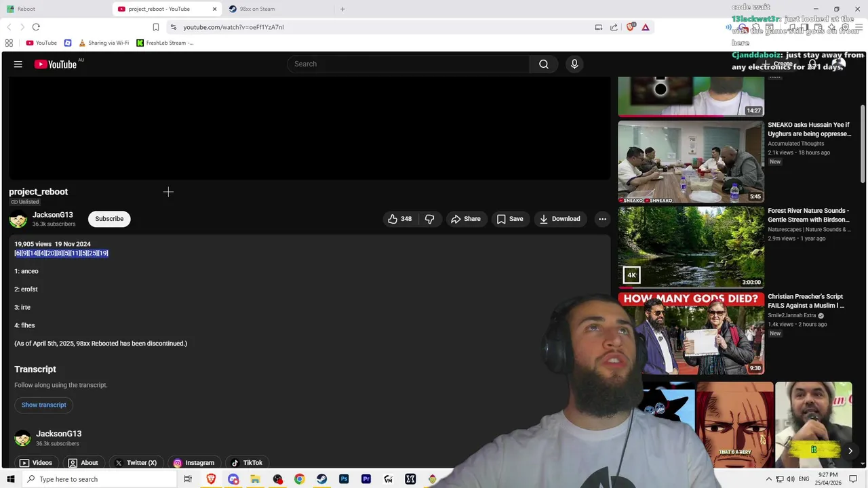Screen dimensions: 868x488
Task: Click the '2: erofst' description line
Action: click(x=26, y=289)
